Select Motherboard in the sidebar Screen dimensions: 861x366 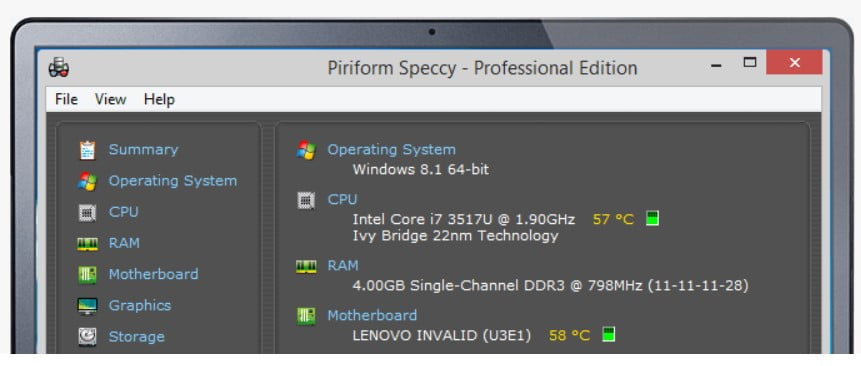[x=153, y=274]
